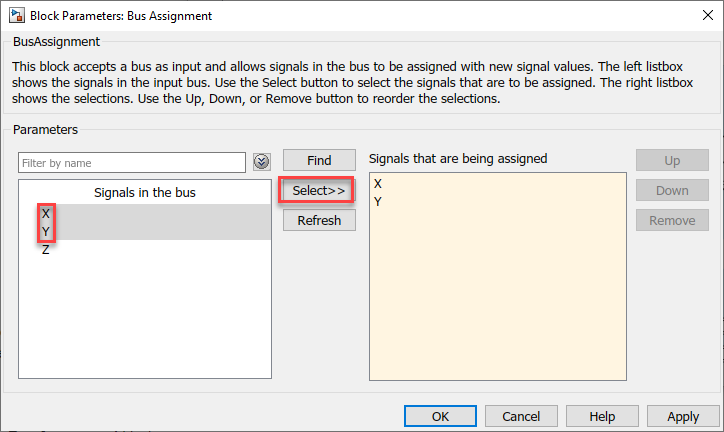Screen dimensions: 724x432
Task: Click the Filter by name field
Action: coord(132,162)
